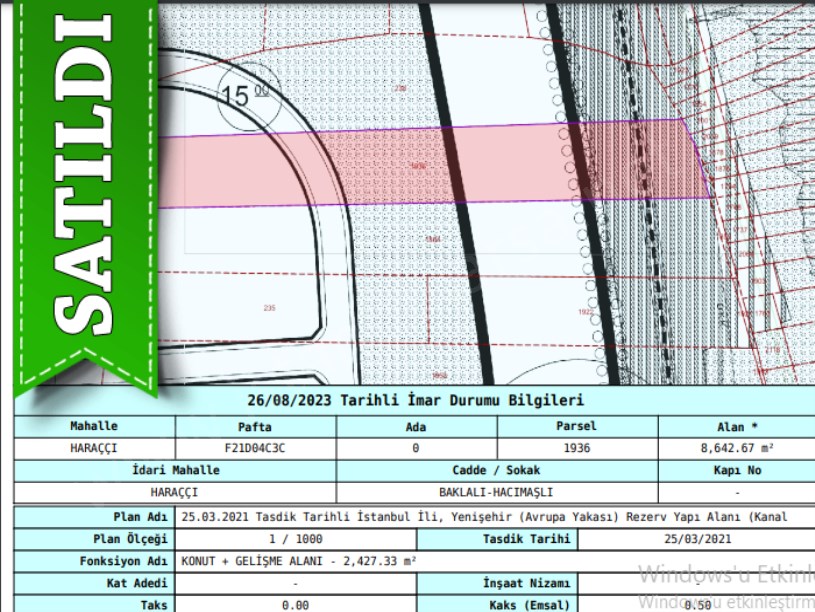The image size is (815, 612).
Task: Click the Alan * column header
Action: 736,426
